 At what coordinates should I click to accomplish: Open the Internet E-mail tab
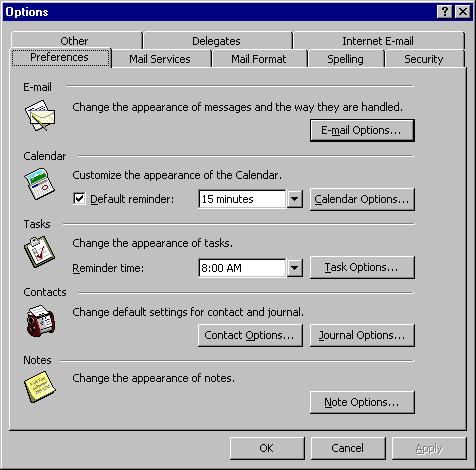pyautogui.click(x=379, y=41)
